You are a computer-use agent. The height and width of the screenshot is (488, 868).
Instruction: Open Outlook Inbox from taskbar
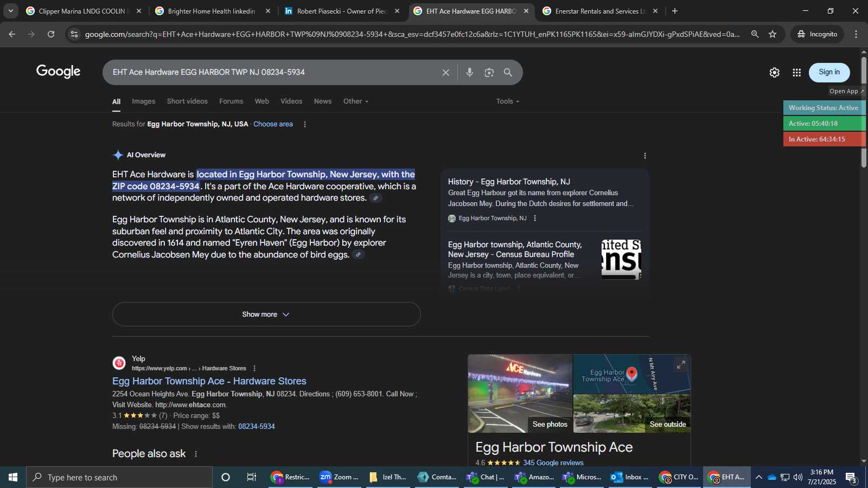(629, 477)
